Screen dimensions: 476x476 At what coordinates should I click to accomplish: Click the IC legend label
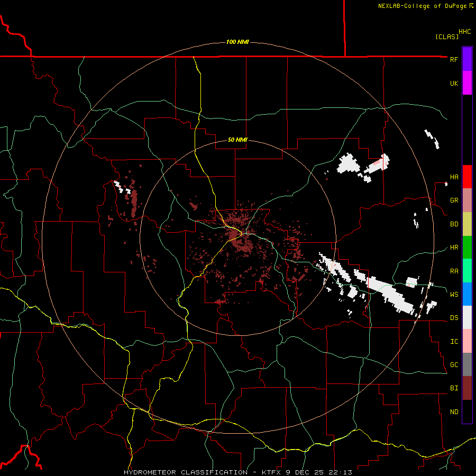(454, 342)
